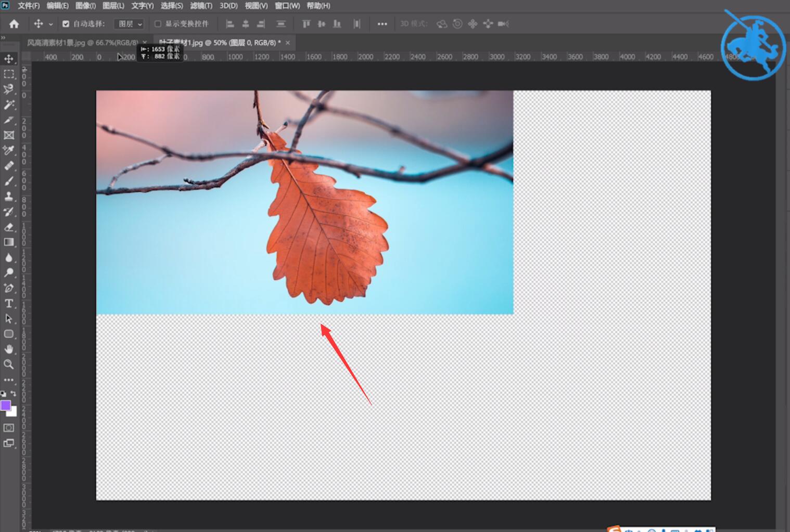Align horizontal centers of layers
Screen dimensions: 790x532
(246, 24)
